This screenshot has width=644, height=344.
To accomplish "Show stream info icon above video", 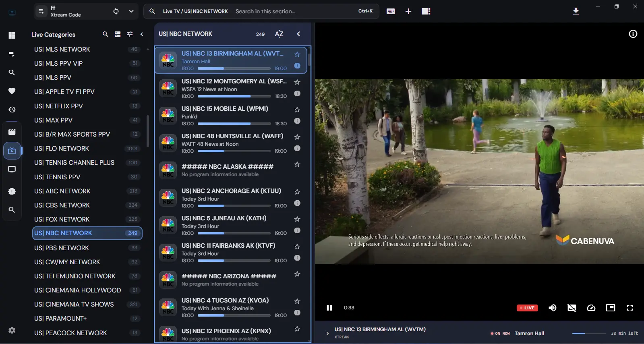I will click(633, 34).
